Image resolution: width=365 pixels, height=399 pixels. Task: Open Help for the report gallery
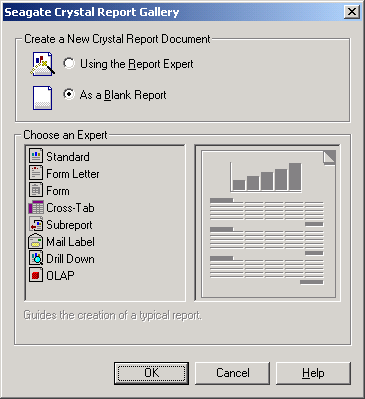coord(313,373)
